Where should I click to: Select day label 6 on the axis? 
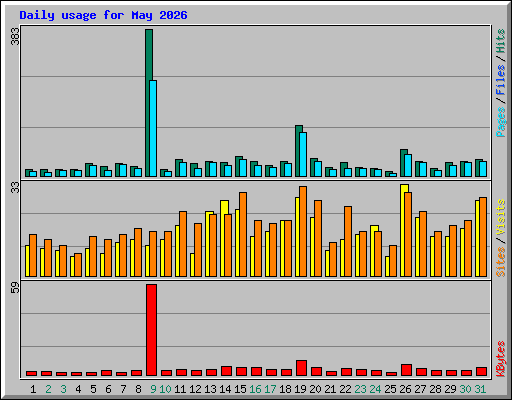[108, 389]
